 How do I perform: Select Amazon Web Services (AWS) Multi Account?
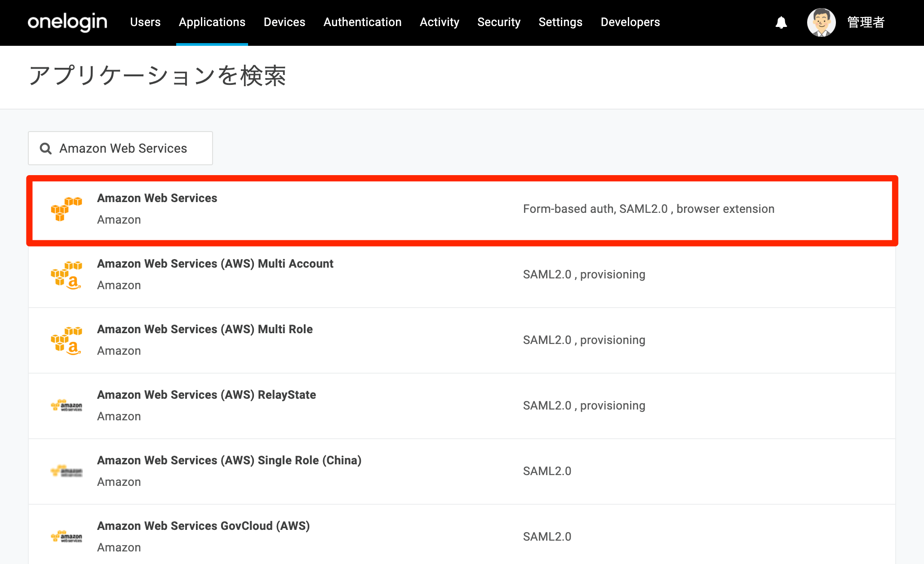[x=462, y=275]
